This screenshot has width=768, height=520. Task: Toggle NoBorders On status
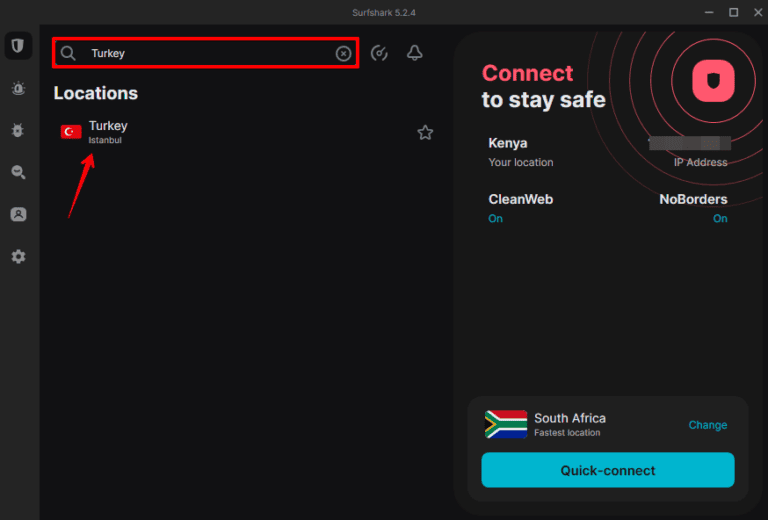(x=720, y=218)
